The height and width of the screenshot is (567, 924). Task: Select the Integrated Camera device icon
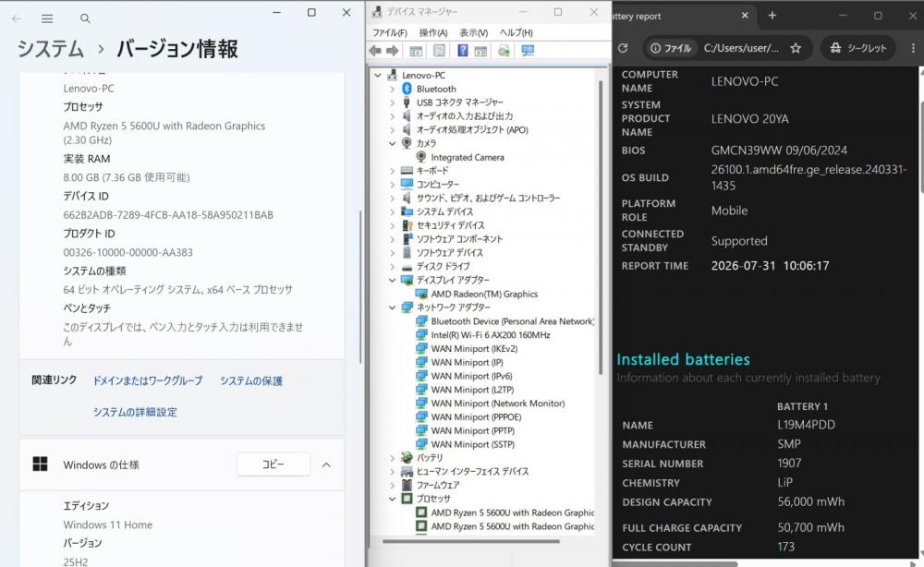(420, 157)
